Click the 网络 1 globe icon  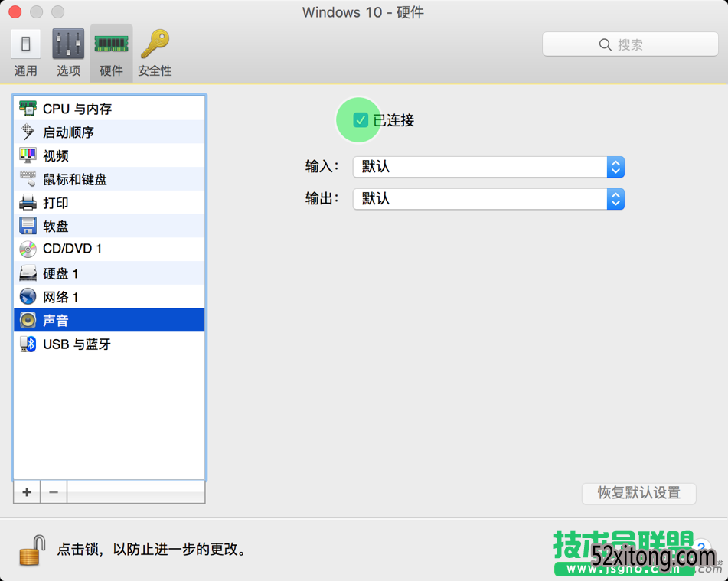(x=28, y=296)
